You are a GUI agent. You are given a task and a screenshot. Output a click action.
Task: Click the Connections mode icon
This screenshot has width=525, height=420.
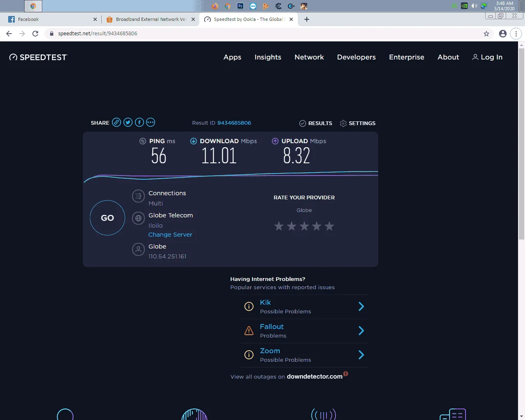138,196
